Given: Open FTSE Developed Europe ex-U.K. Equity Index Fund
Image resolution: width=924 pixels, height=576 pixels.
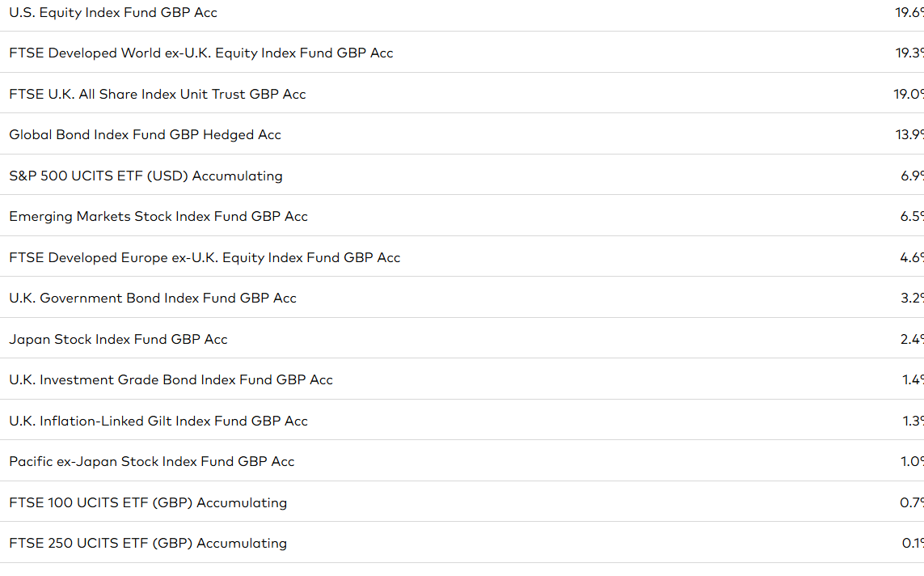Looking at the screenshot, I should (x=205, y=258).
